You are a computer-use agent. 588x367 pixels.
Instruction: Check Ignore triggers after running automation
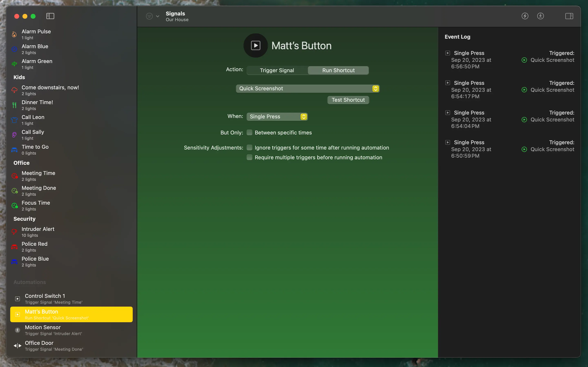pos(249,148)
